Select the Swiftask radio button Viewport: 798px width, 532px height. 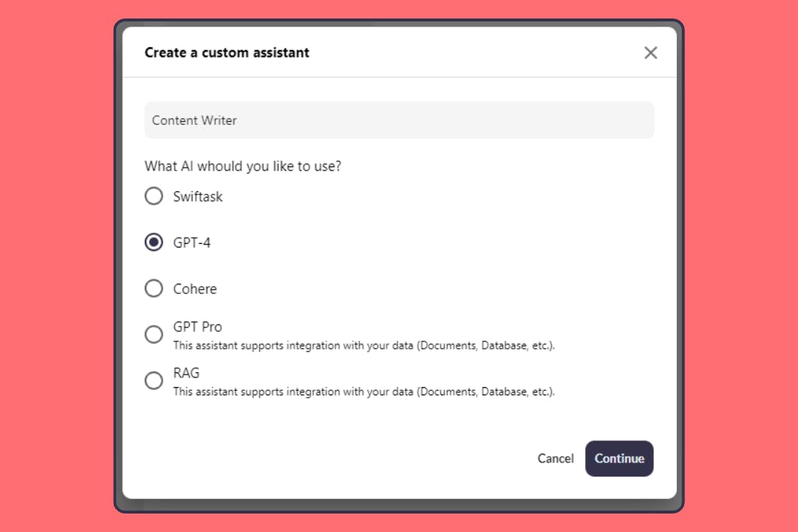click(154, 197)
